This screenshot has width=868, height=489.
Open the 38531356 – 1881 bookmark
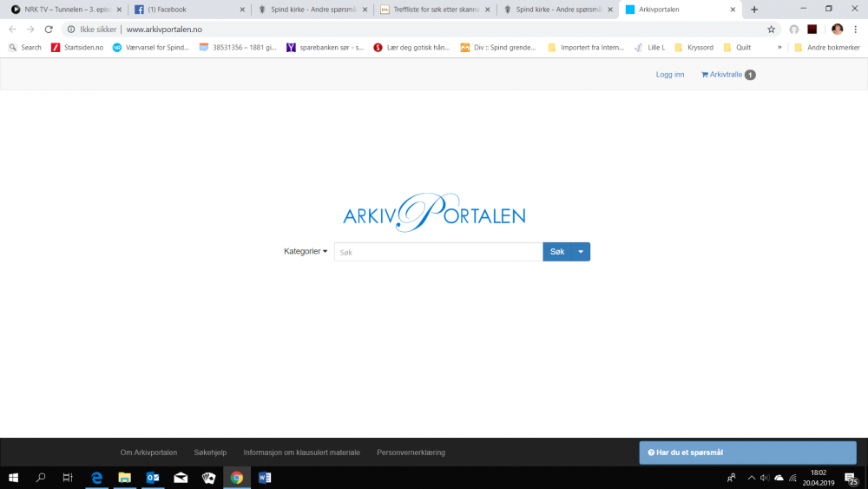click(x=238, y=48)
